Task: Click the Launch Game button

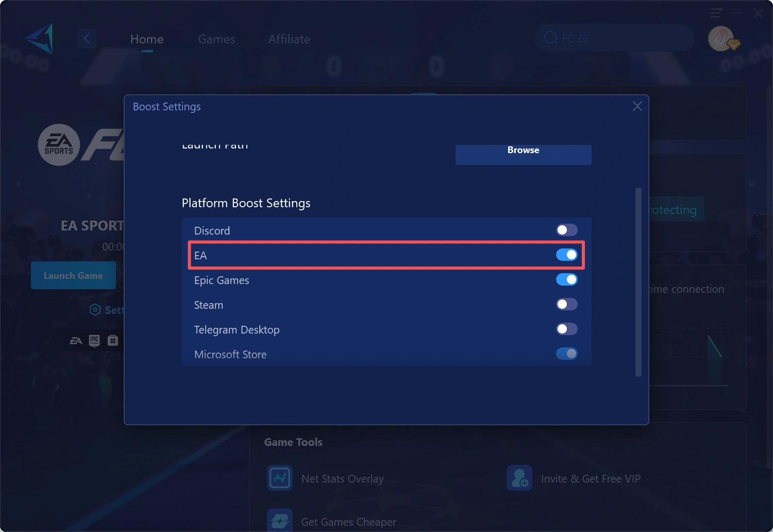Action: click(x=73, y=275)
